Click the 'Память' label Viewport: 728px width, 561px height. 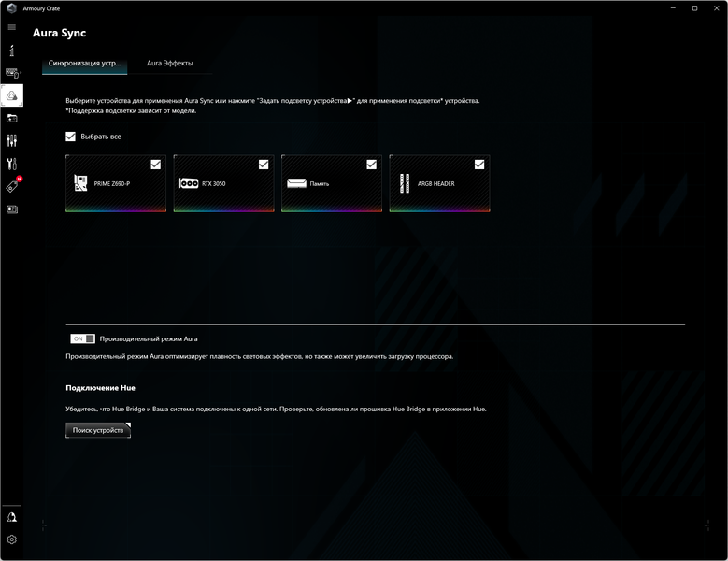(x=320, y=184)
